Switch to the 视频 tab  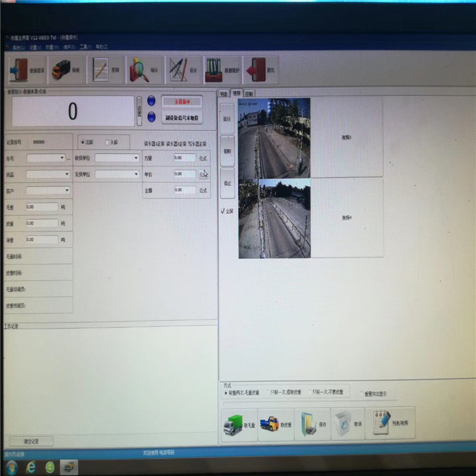[237, 93]
